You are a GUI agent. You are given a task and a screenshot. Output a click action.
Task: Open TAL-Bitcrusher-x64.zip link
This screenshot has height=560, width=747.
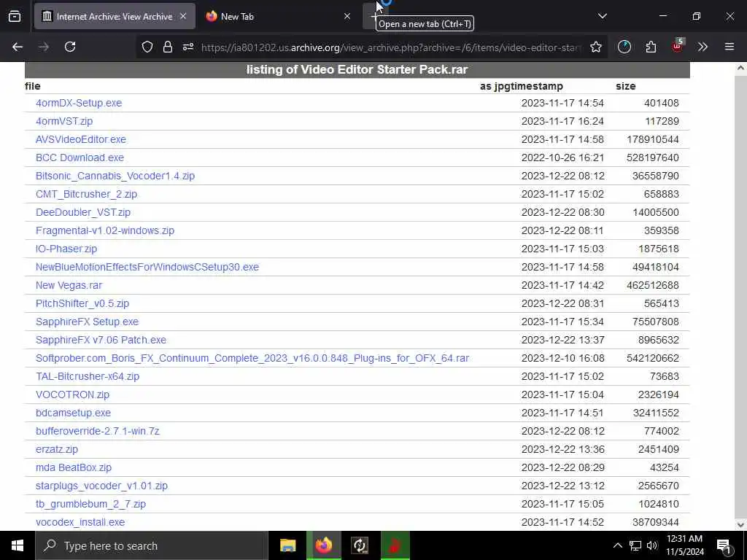(88, 376)
